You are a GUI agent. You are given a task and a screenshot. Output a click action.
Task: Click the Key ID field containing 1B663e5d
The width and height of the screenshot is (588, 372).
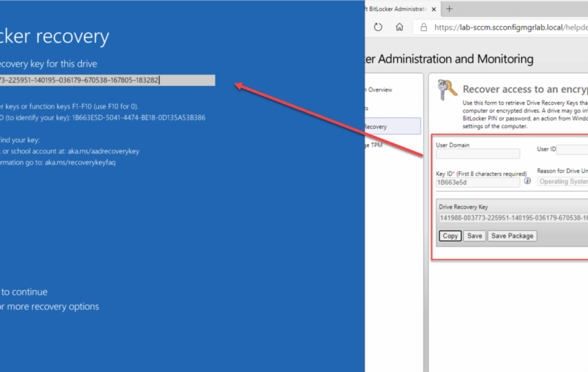478,183
